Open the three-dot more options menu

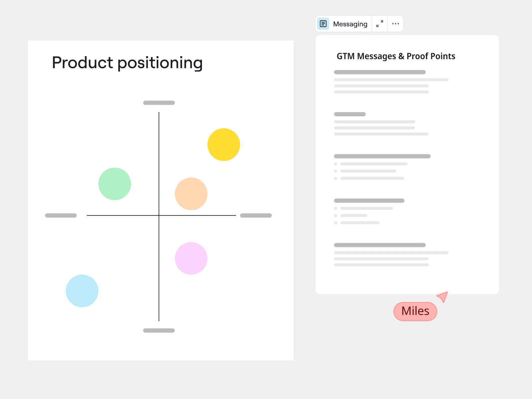[395, 24]
